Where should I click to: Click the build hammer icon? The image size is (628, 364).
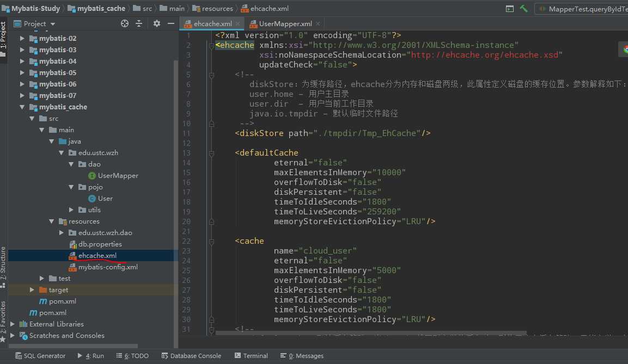click(523, 8)
